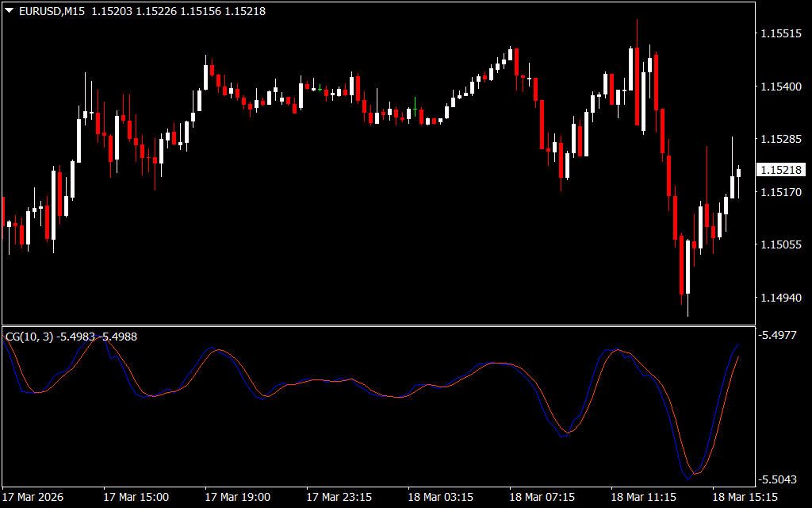
Task: Click the 1.15515 price axis label
Action: click(781, 33)
